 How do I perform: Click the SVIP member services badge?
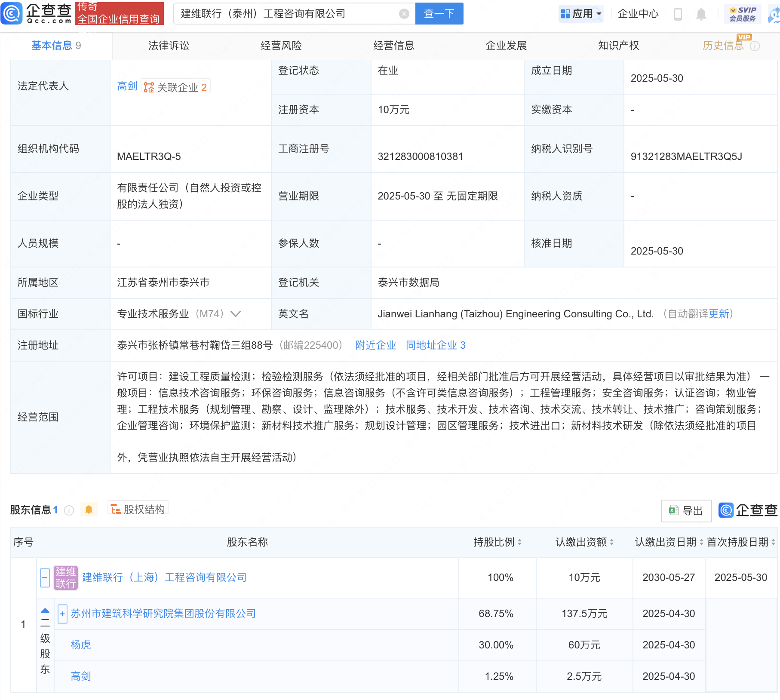pos(743,14)
